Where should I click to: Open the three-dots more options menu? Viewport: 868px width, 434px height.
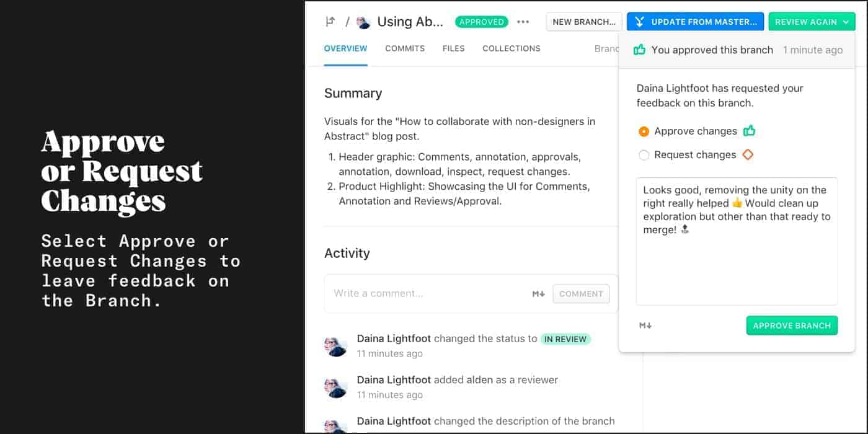coord(523,22)
